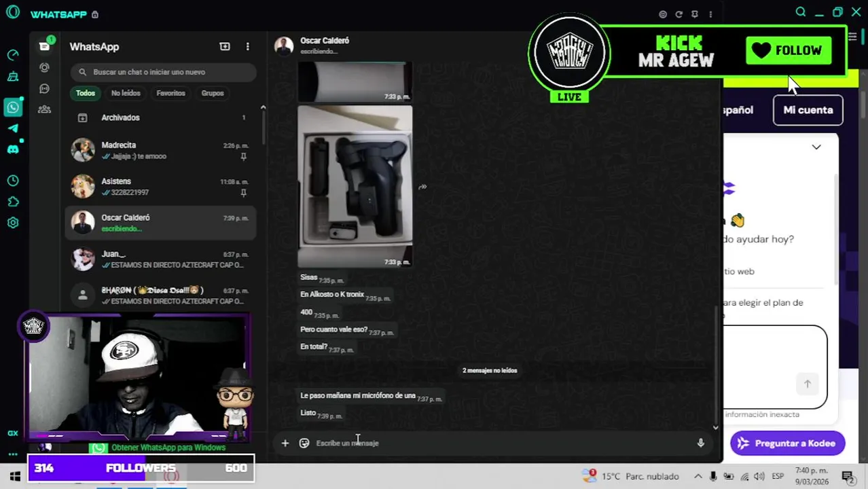Open WhatsApp Communities icon
868x489 pixels.
[44, 109]
